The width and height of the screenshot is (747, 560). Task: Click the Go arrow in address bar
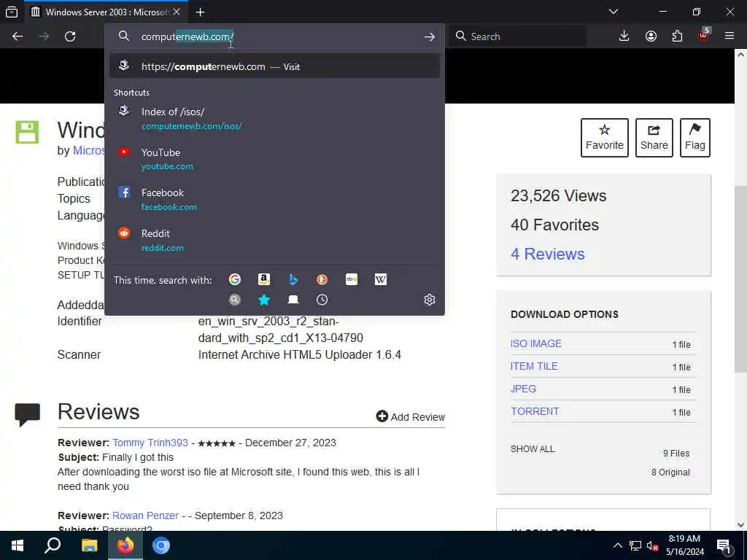pos(429,36)
